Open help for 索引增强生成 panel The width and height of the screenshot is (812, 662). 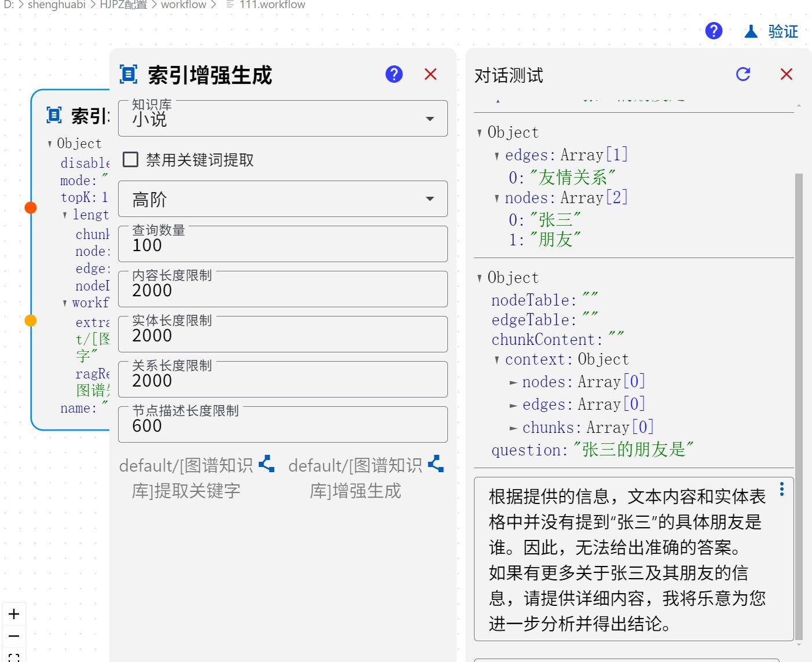pyautogui.click(x=394, y=74)
